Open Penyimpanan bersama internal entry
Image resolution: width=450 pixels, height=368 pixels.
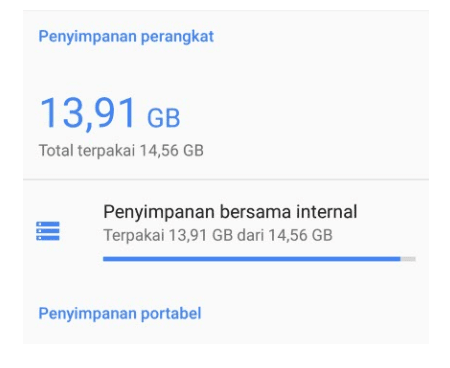tap(226, 231)
